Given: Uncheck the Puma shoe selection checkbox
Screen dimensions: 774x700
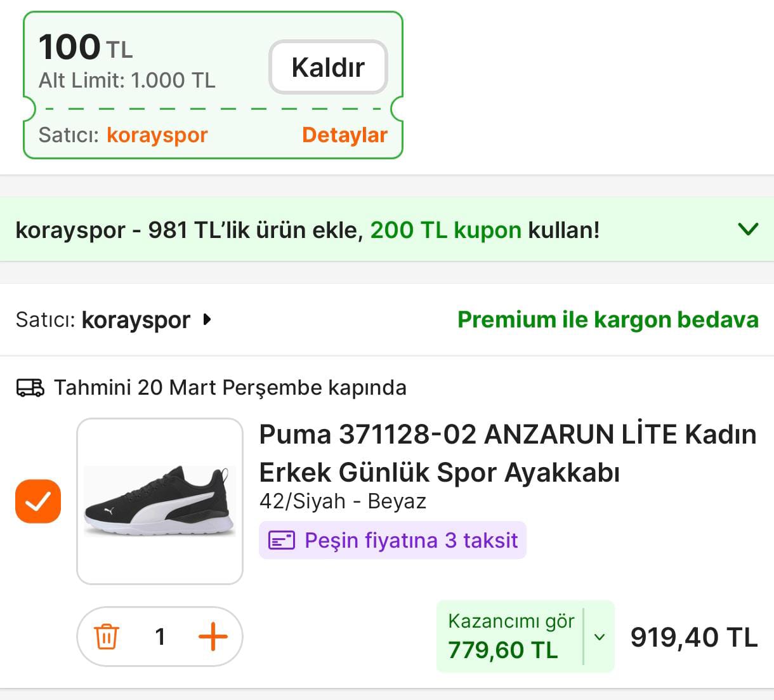Looking at the screenshot, I should (x=38, y=501).
